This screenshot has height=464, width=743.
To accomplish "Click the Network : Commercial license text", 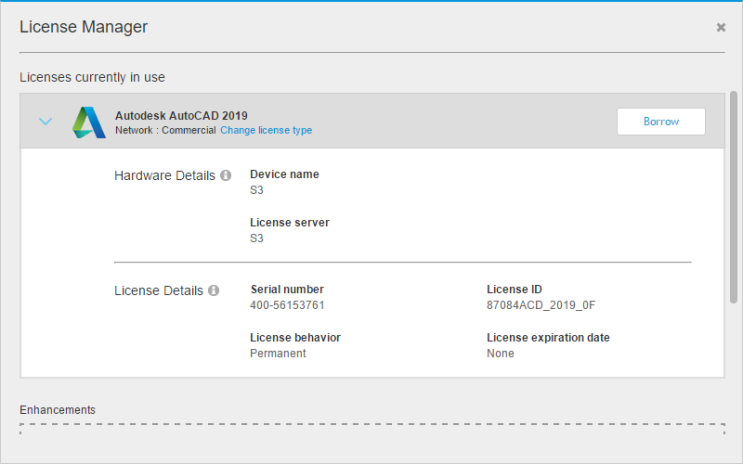I will (x=165, y=130).
